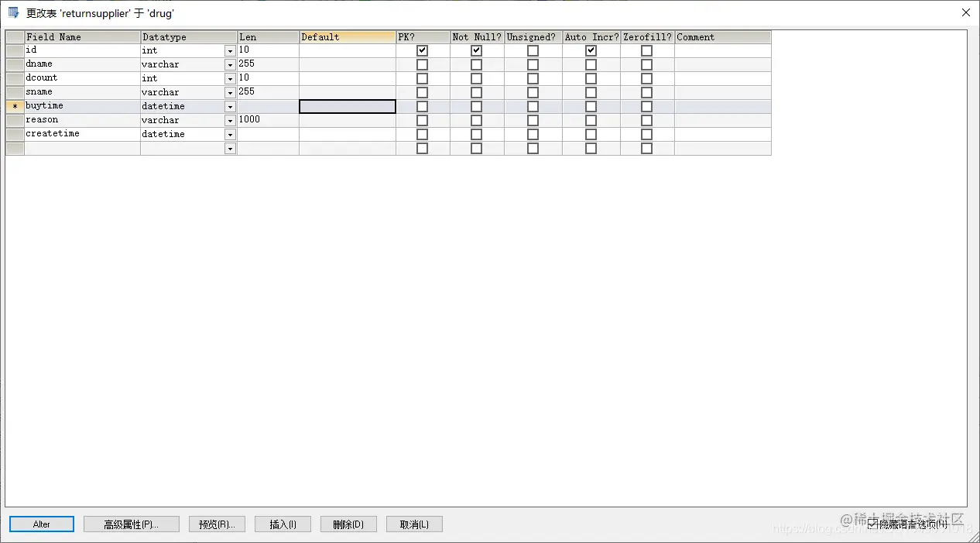Screen dimensions: 980x543
Task: Check Unsigned for sname field
Action: pyautogui.click(x=533, y=92)
